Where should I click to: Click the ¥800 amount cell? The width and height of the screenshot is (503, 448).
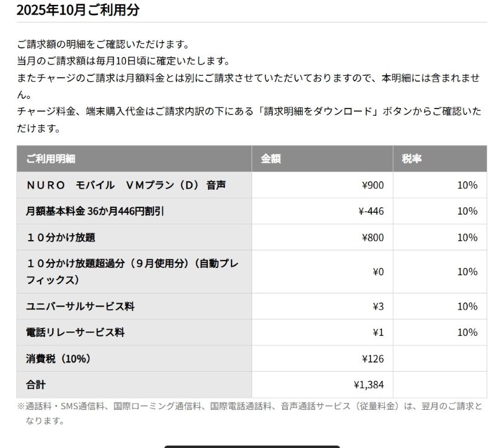click(372, 237)
